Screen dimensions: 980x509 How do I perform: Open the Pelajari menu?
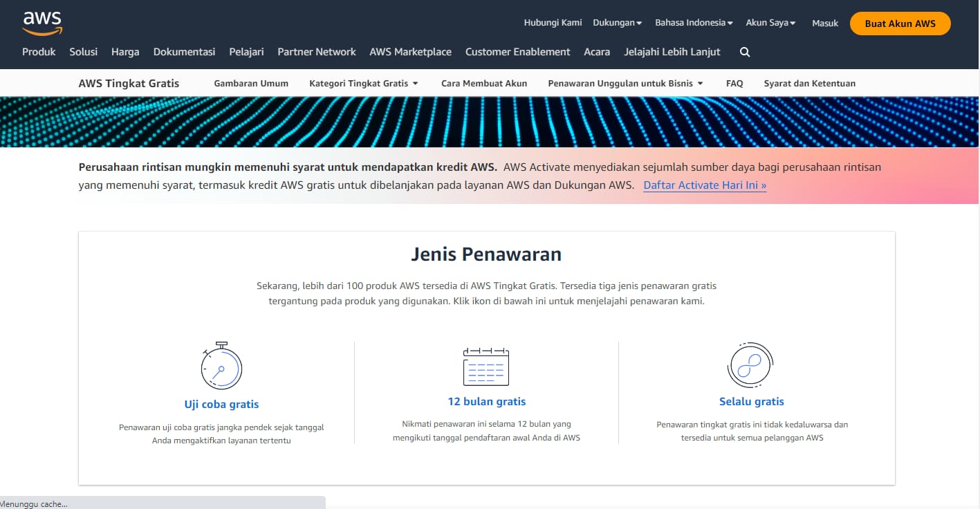(x=246, y=52)
